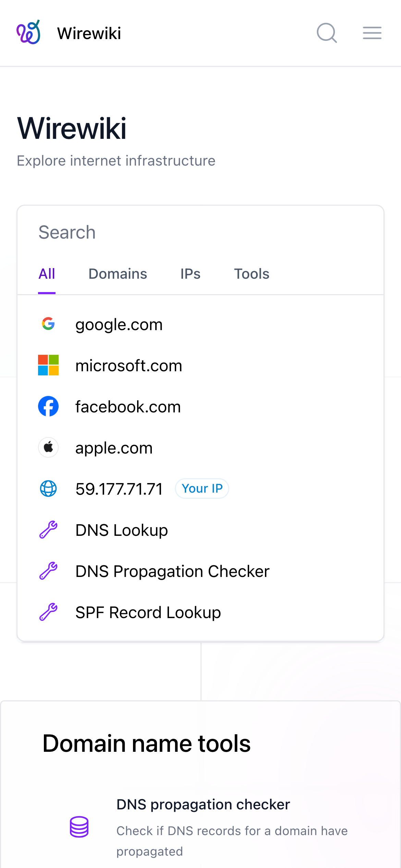This screenshot has height=868, width=401.
Task: Open the hamburger menu
Action: click(x=372, y=33)
